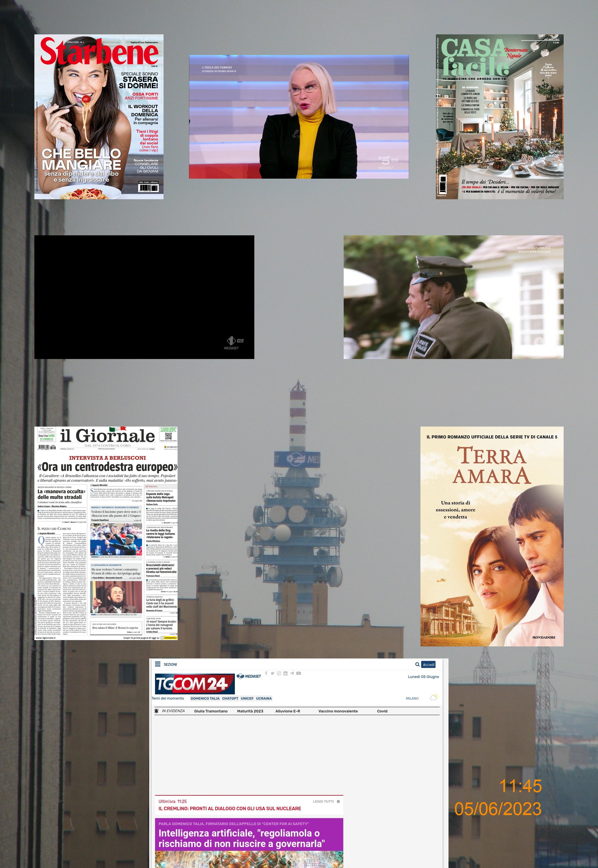Screen dimensions: 598x868
Task: Open the Instagram icon in TGCOM24 header
Action: click(279, 673)
